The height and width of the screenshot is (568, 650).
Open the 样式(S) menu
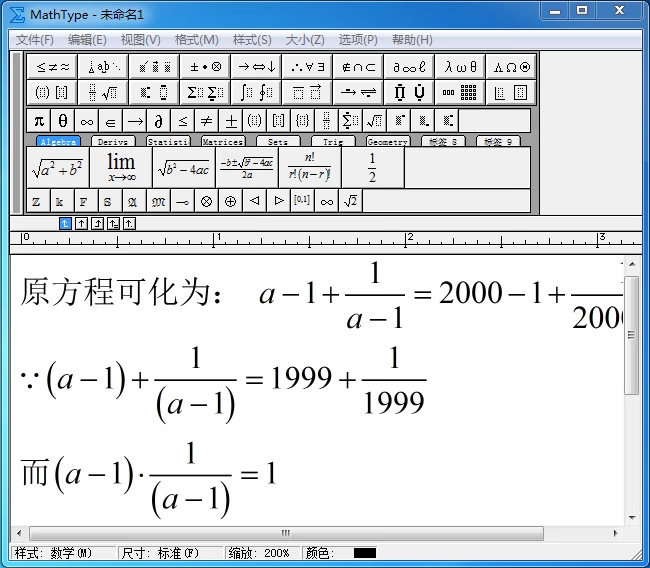[252, 40]
